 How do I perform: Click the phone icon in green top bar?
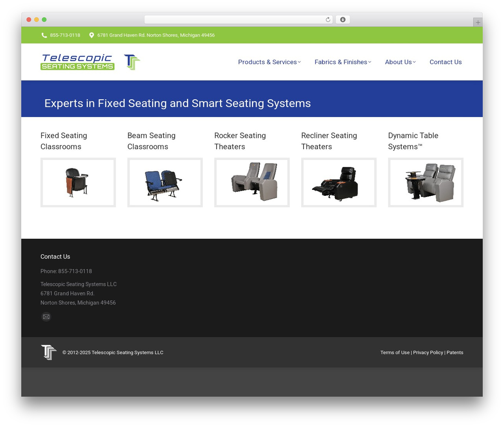coord(44,35)
